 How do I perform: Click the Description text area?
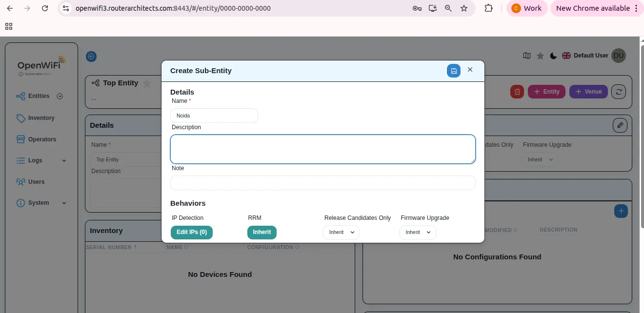(x=322, y=149)
